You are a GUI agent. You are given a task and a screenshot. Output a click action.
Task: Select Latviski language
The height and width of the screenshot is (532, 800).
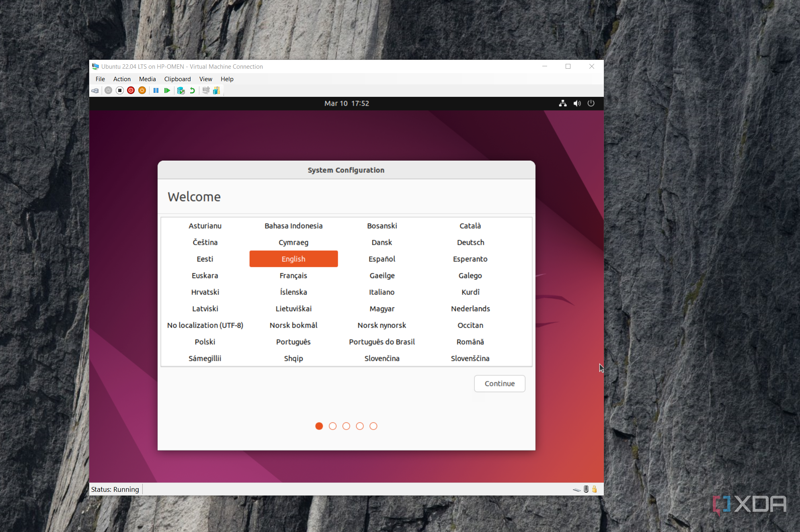tap(205, 309)
